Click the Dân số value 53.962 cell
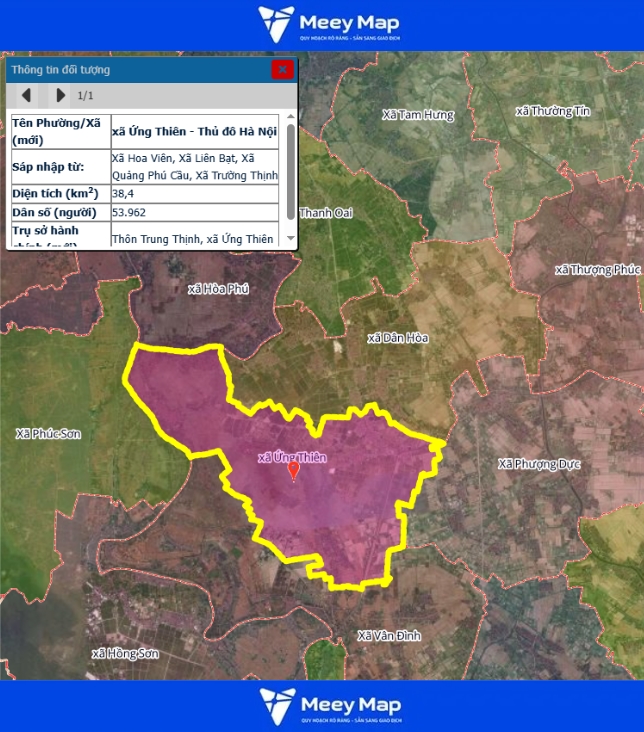This screenshot has width=644, height=732. pyautogui.click(x=194, y=212)
